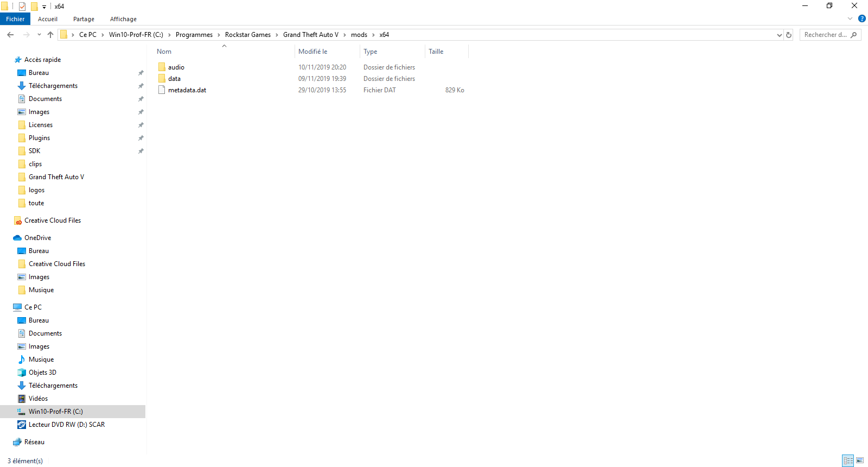Expand the address bar history dropdown
868x467 pixels.
(780, 35)
